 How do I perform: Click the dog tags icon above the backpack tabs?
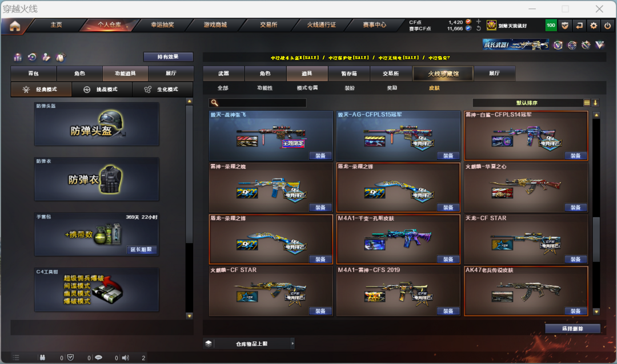click(60, 58)
